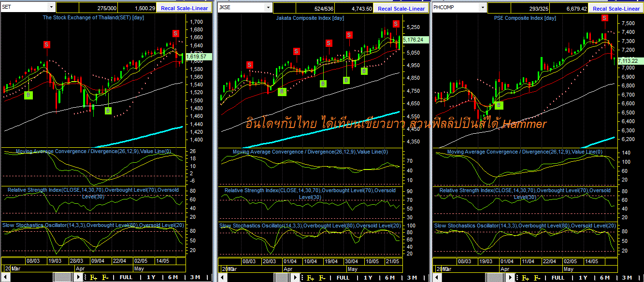Set PHCOMP chart range to 1Y

tap(584, 278)
